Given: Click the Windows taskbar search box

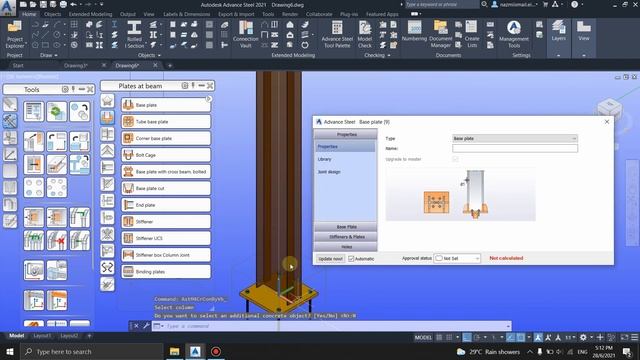Looking at the screenshot, I should coord(91,351).
